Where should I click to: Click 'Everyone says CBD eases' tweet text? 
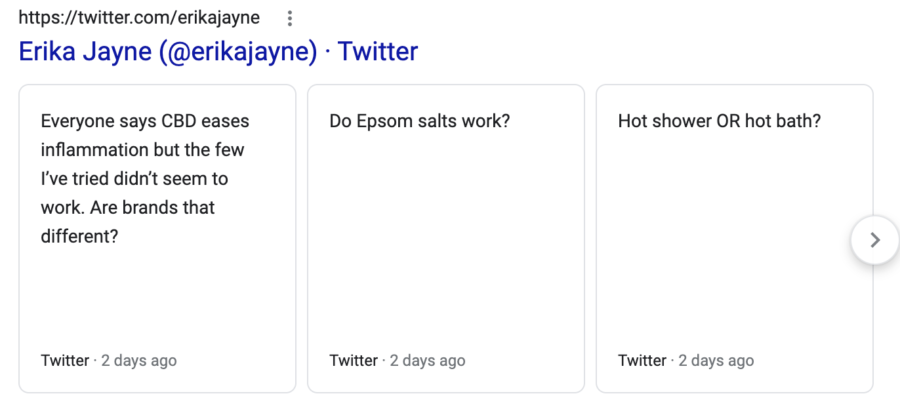click(x=145, y=122)
